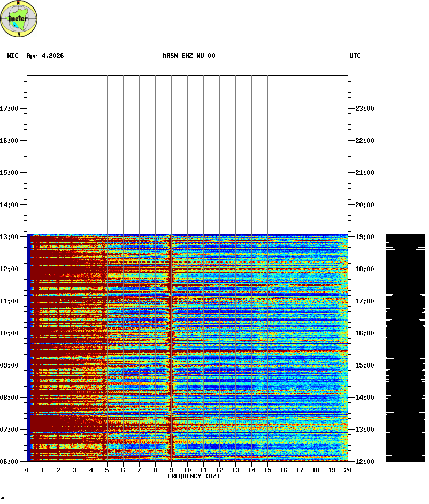This screenshot has height=504, width=429.
Task: Click the 0 Hz frequency tick label
Action: click(27, 470)
